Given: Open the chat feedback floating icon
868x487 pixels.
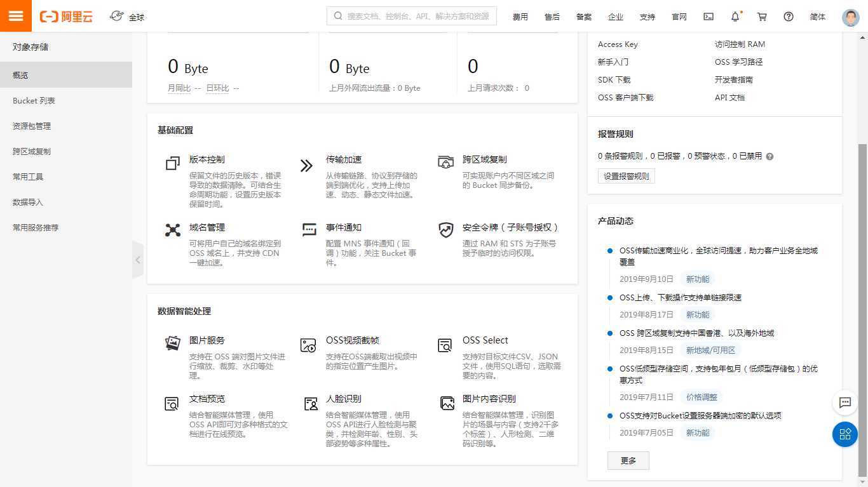Looking at the screenshot, I should point(845,403).
